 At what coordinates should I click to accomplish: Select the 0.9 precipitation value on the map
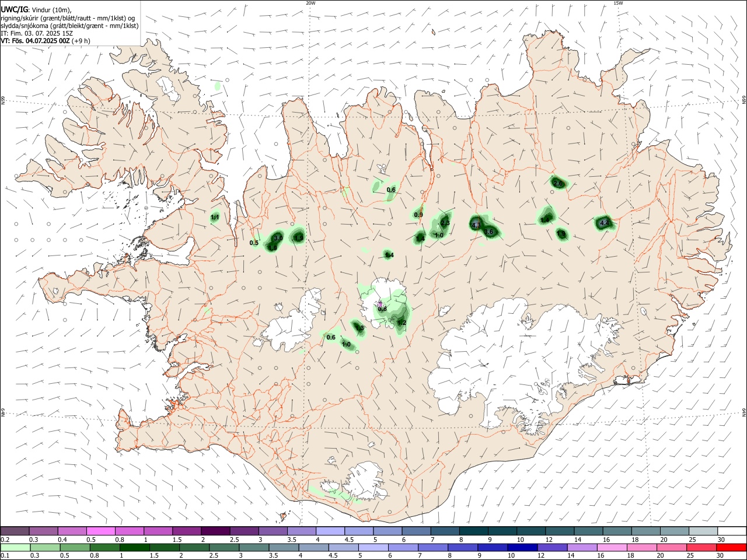coord(418,215)
